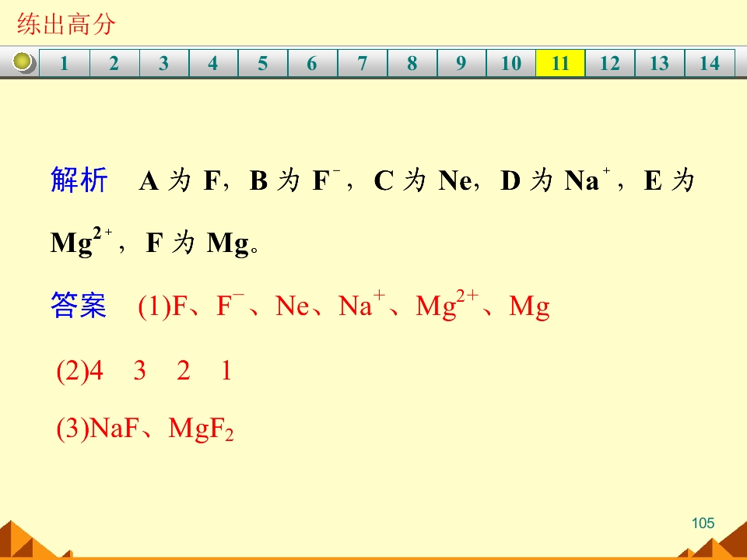This screenshot has width=747, height=560.
Task: Go to question tab 12
Action: [x=610, y=63]
